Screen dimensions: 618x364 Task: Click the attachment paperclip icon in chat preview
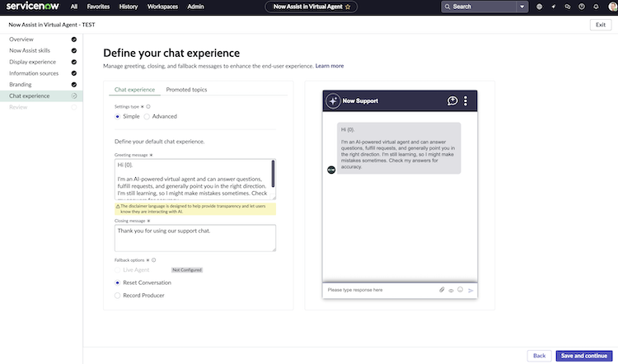point(442,290)
